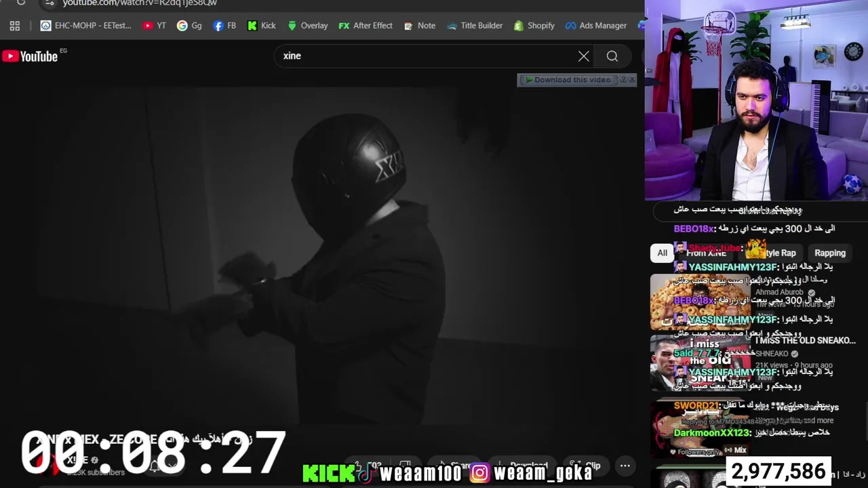Run search with the magnifier button

click(x=612, y=56)
